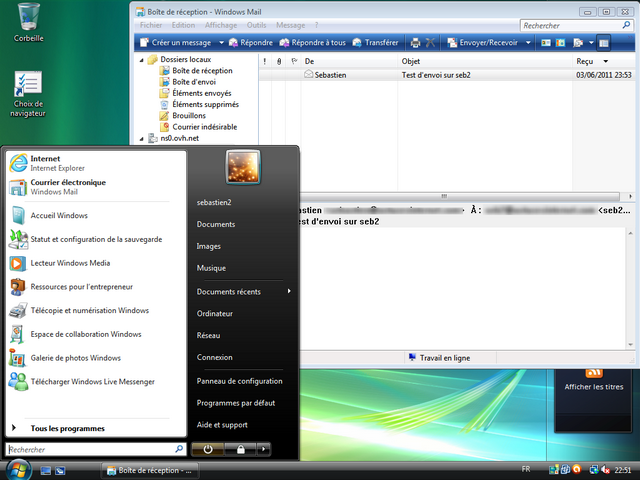640x480 pixels.
Task: Collapse the Dossiers locaux tree node
Action: point(142,60)
